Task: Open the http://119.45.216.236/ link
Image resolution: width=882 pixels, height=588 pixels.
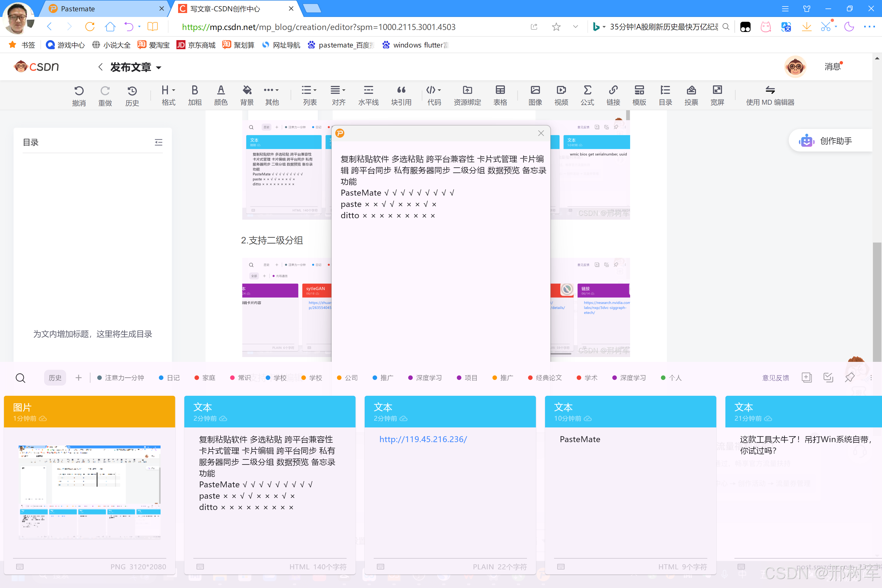Action: pyautogui.click(x=423, y=439)
